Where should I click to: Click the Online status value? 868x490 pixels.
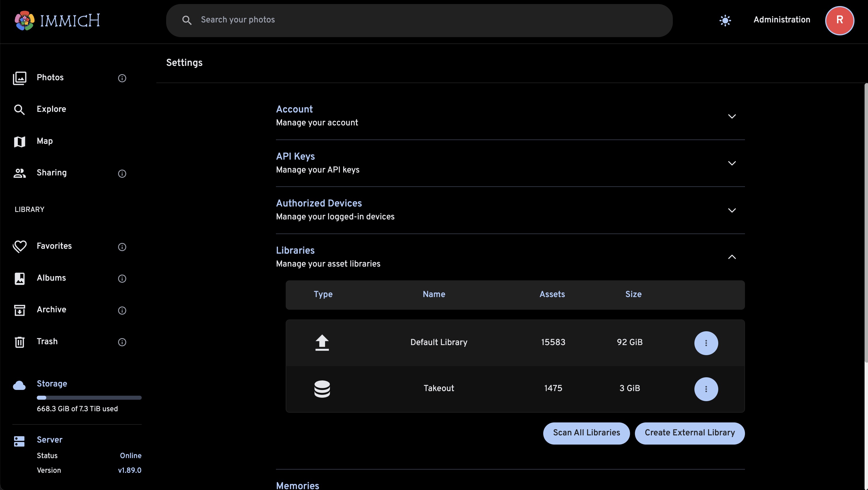pos(130,455)
